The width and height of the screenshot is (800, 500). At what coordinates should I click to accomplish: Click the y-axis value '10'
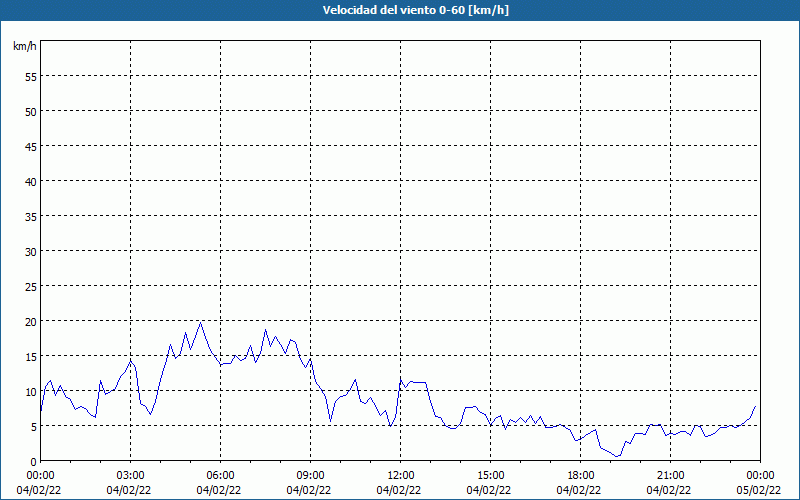pos(31,391)
